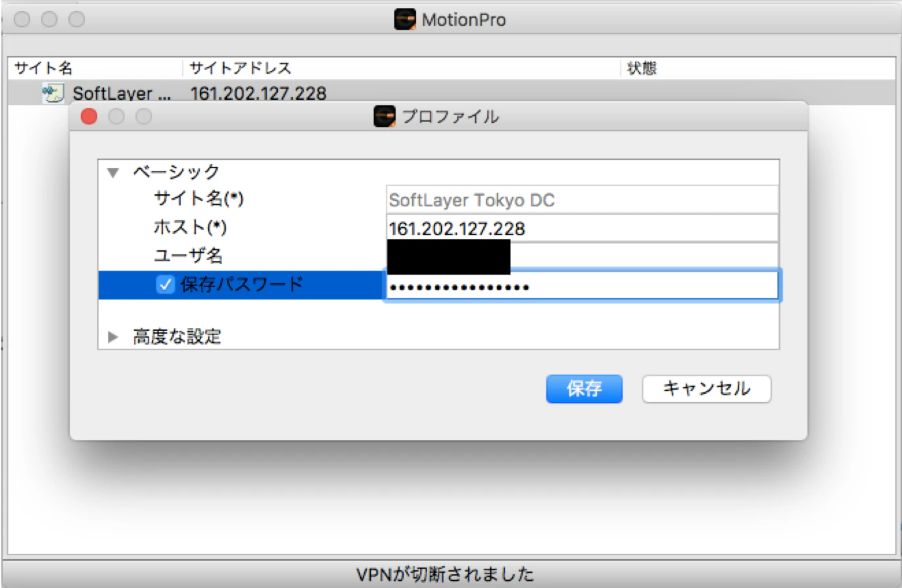This screenshot has height=588, width=902.
Task: Select 161.202.127.228 in the site list
Action: click(x=258, y=93)
